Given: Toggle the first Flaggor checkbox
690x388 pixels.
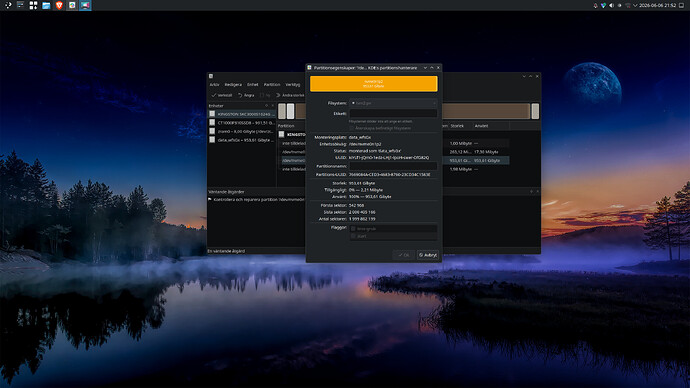Looking at the screenshot, I should pyautogui.click(x=353, y=229).
